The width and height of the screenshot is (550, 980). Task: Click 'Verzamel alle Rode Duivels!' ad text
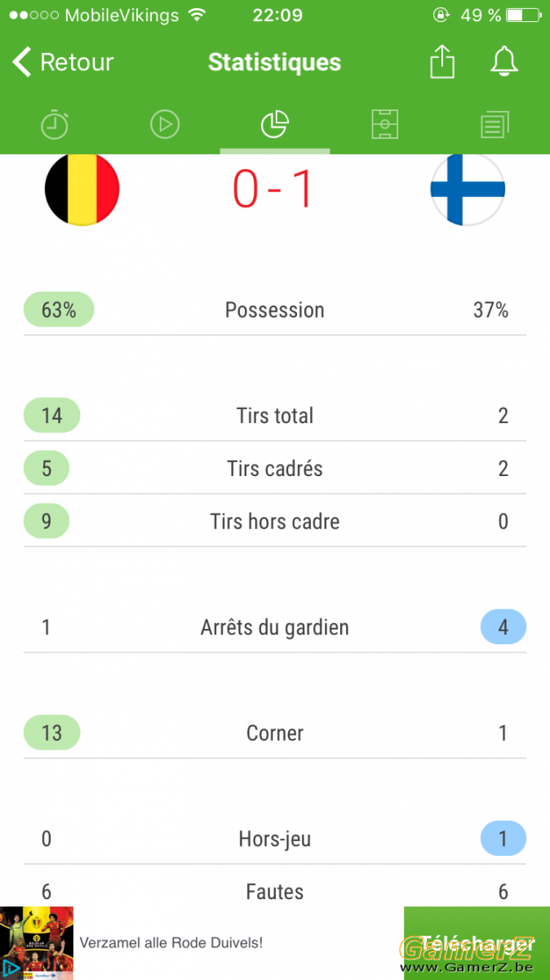[x=171, y=942]
